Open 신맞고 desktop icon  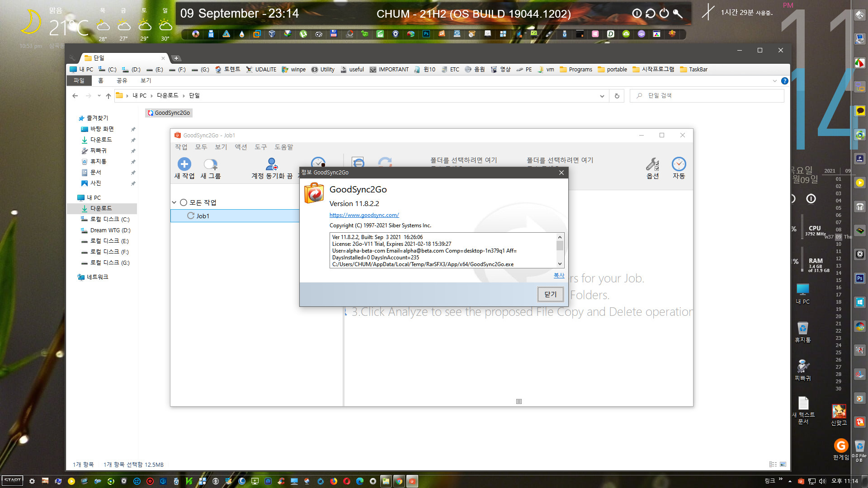tap(839, 415)
